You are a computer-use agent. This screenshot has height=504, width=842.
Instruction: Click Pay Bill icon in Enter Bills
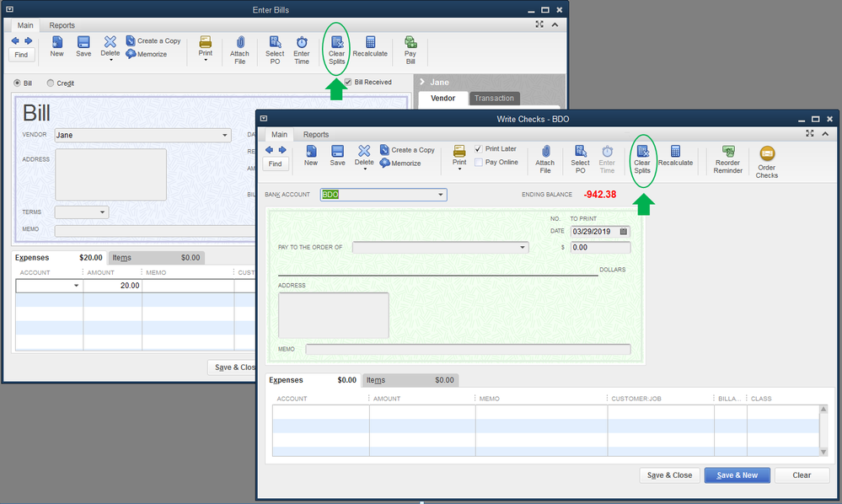[410, 42]
